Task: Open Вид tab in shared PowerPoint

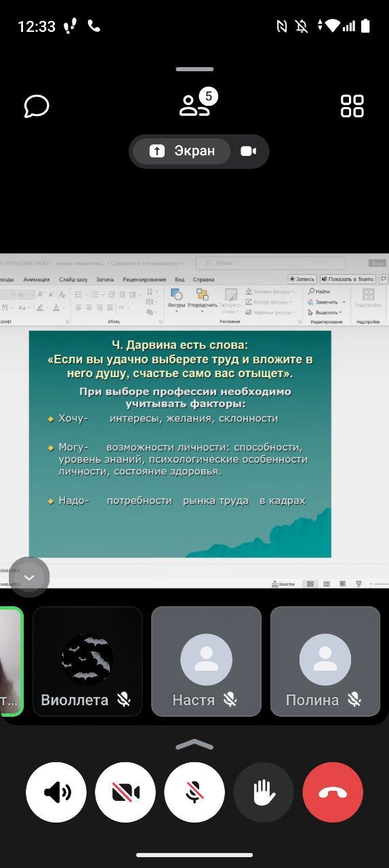Action: 180,279
